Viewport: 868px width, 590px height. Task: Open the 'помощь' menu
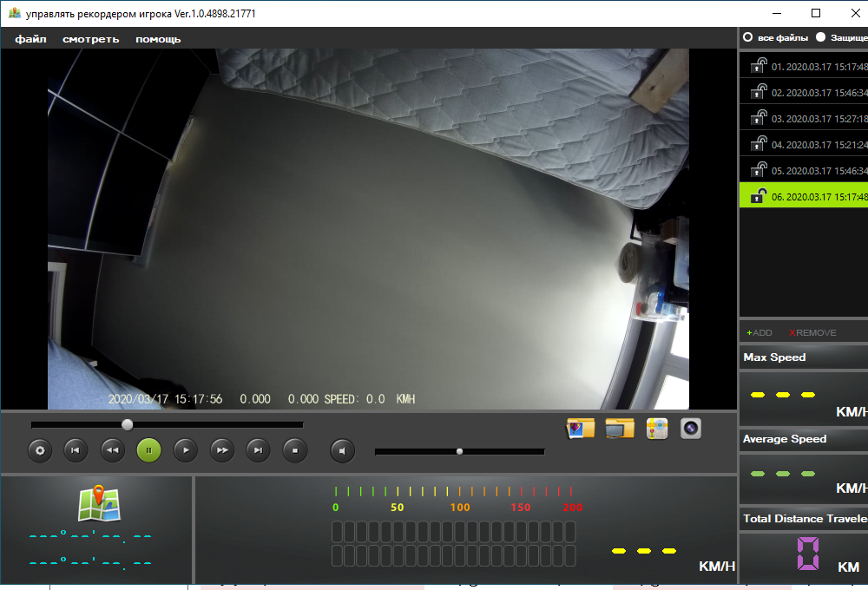tap(158, 39)
